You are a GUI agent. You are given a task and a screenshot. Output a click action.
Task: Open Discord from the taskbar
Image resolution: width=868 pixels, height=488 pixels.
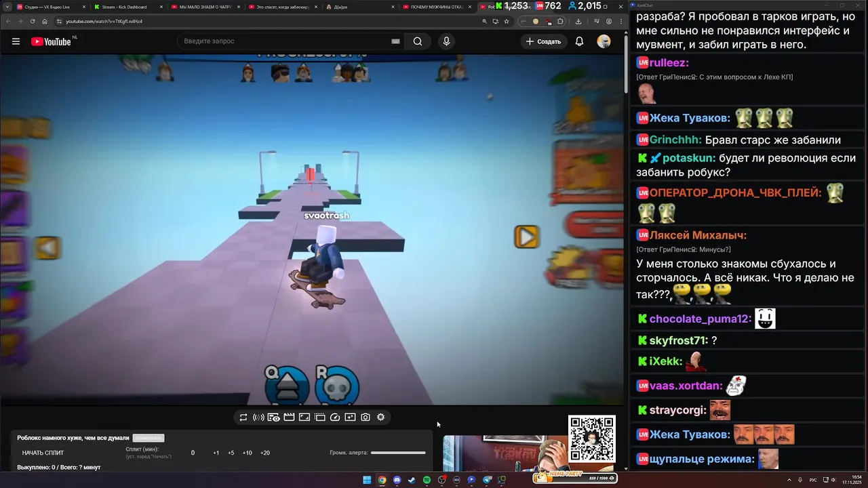[x=397, y=480]
